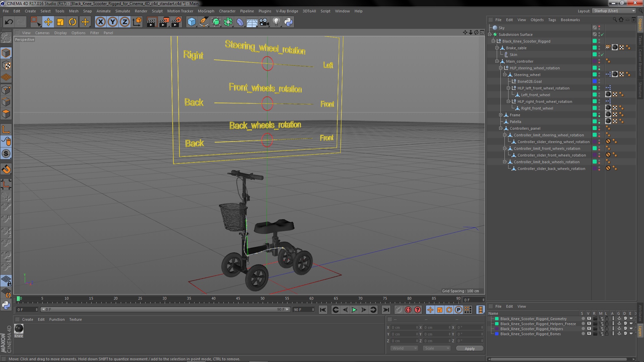Add a Cube primitive object
This screenshot has height=362, width=644.
click(x=192, y=22)
